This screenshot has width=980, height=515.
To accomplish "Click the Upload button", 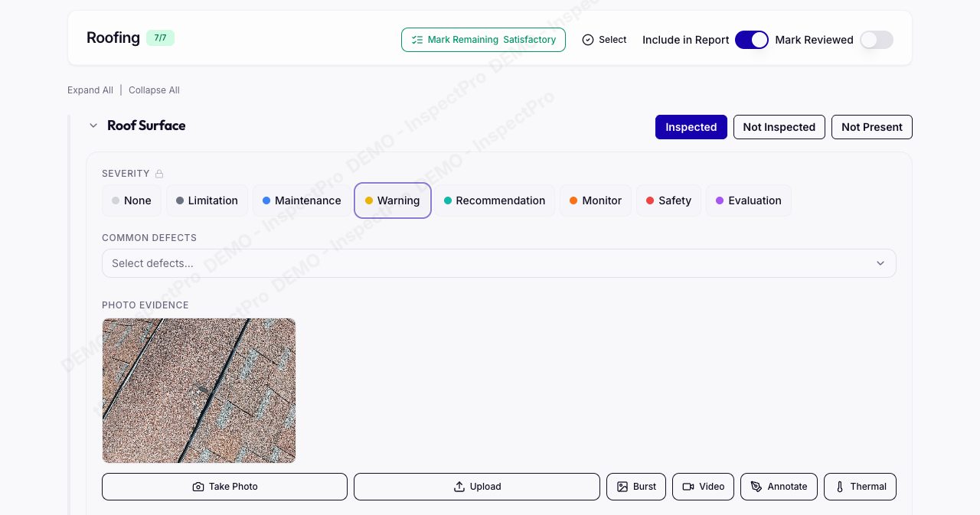I will [x=477, y=487].
